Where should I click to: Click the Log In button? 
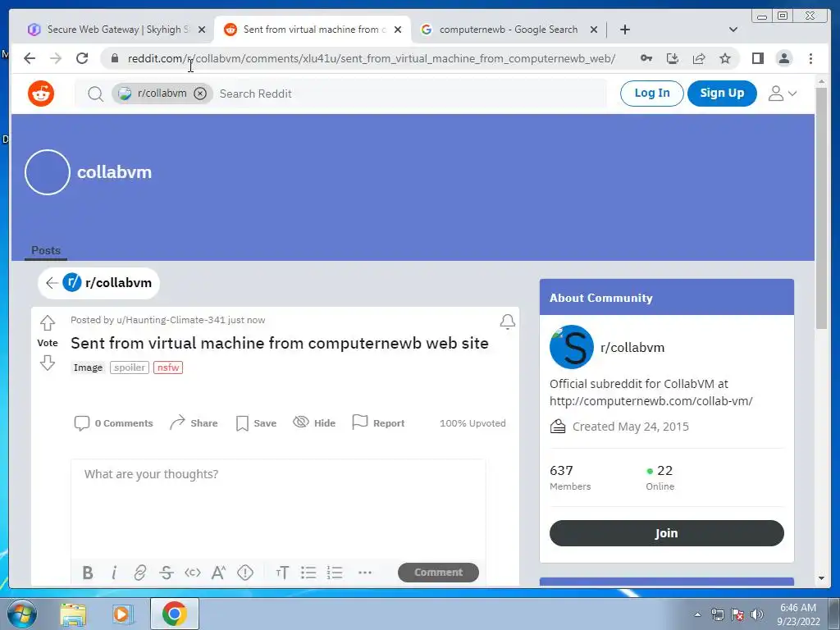(652, 94)
